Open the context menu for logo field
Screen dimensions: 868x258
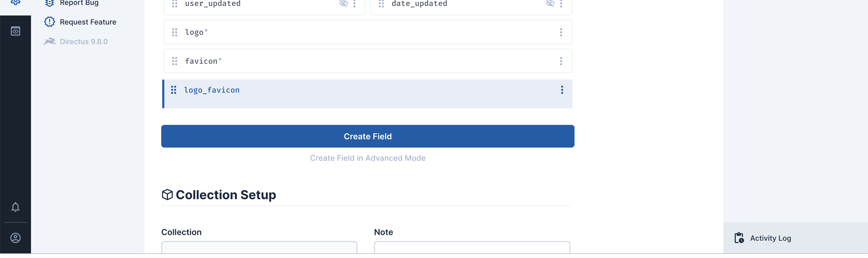(561, 32)
